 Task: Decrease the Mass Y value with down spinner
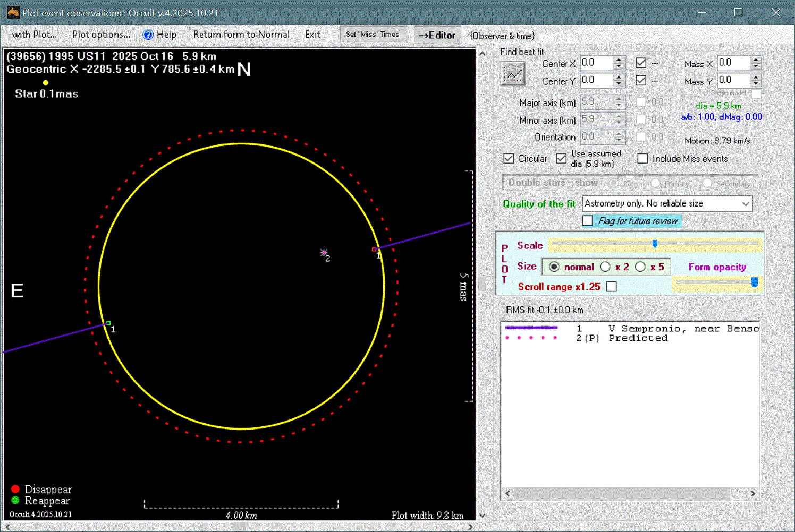(x=756, y=84)
